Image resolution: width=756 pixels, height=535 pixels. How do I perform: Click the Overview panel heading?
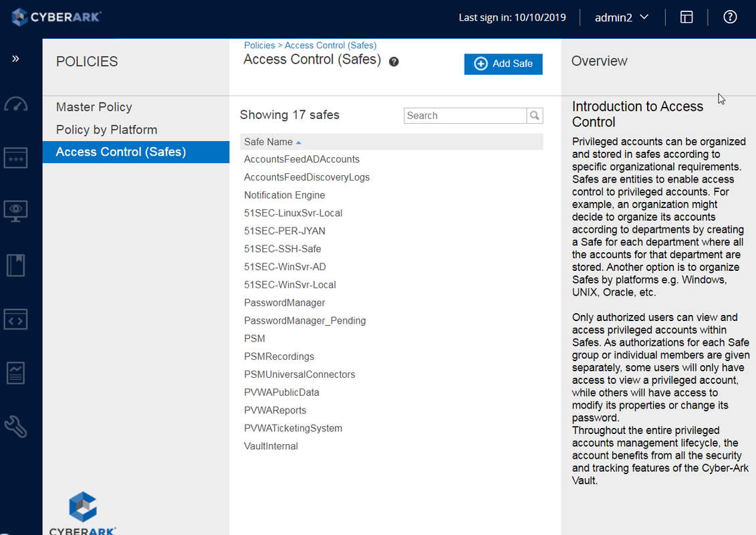tap(600, 62)
